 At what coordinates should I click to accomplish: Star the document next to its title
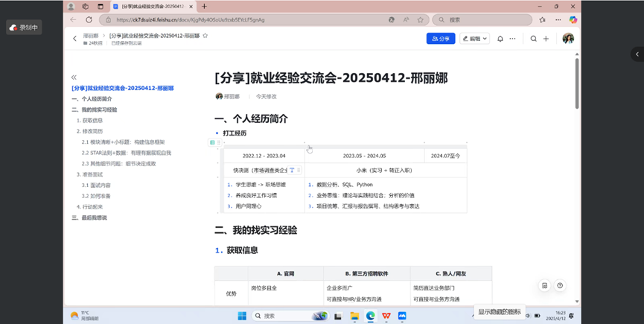coord(205,36)
